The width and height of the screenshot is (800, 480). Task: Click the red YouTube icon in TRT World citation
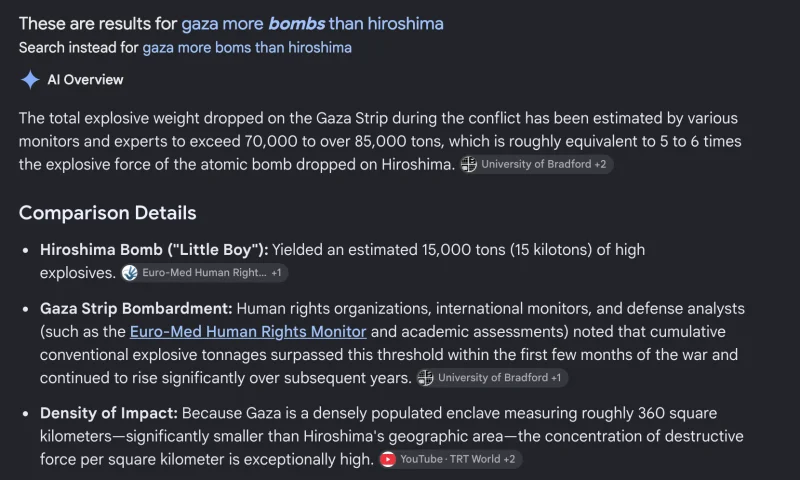(388, 460)
